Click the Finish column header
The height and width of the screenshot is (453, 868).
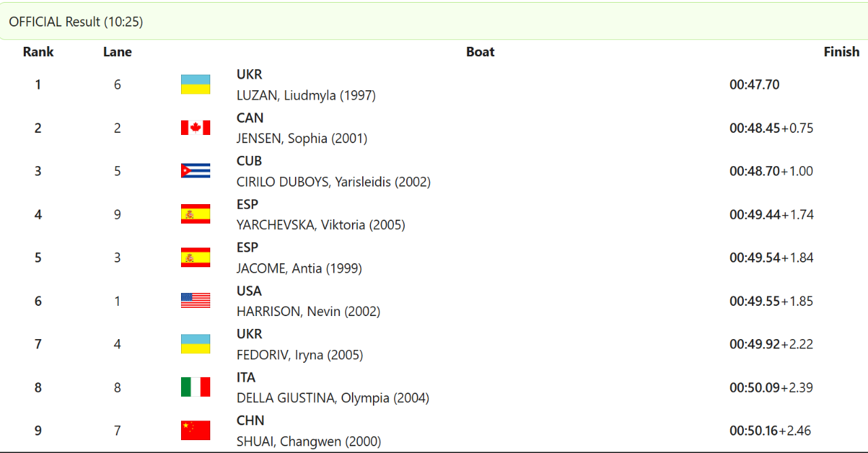coord(842,52)
